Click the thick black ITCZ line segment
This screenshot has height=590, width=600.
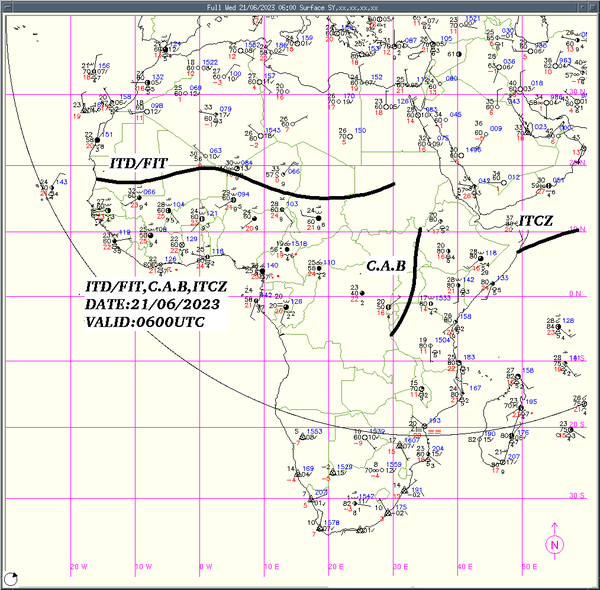547,241
